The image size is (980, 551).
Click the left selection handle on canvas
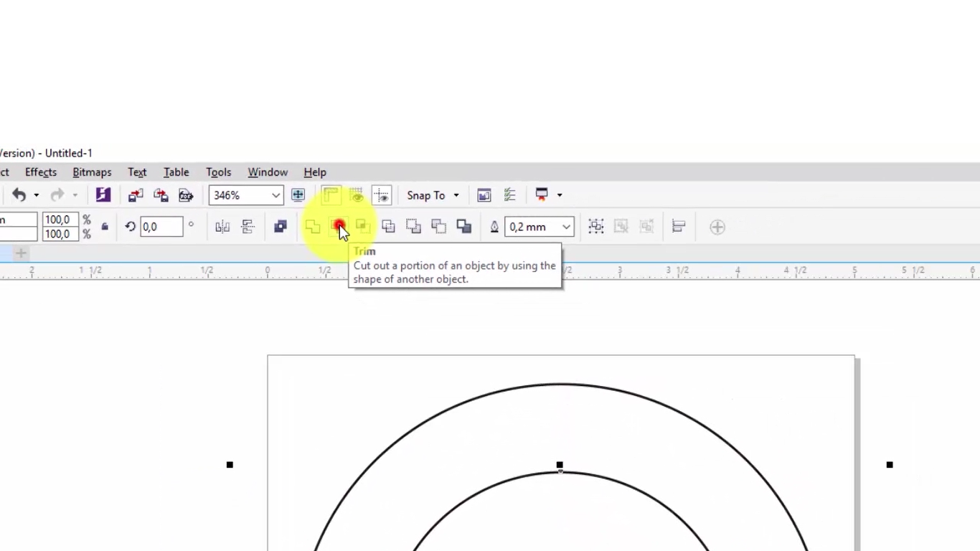point(230,465)
